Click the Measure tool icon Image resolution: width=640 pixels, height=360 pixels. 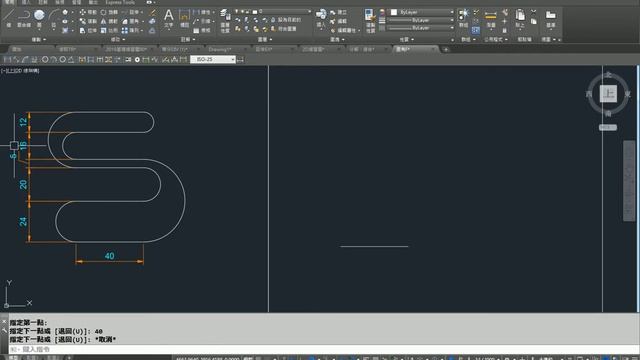(491, 19)
